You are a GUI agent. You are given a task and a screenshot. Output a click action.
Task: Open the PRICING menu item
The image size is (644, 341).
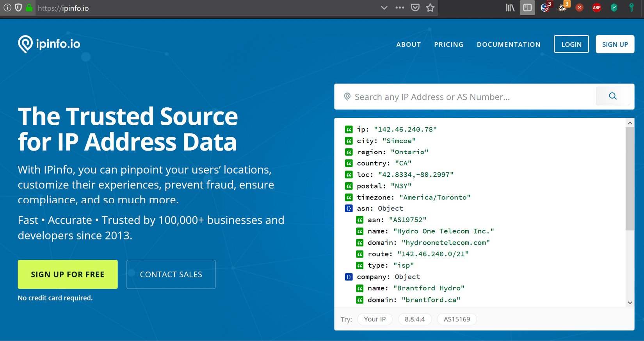click(x=449, y=44)
